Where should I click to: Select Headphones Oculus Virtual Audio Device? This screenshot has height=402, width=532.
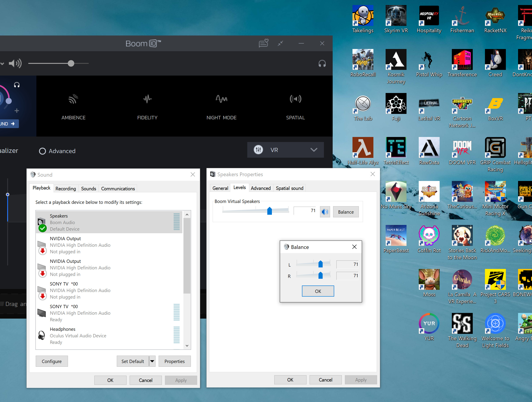109,335
